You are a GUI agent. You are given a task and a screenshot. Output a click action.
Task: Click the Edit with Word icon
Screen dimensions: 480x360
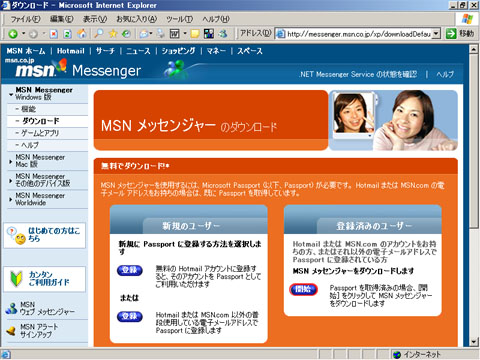(x=174, y=34)
